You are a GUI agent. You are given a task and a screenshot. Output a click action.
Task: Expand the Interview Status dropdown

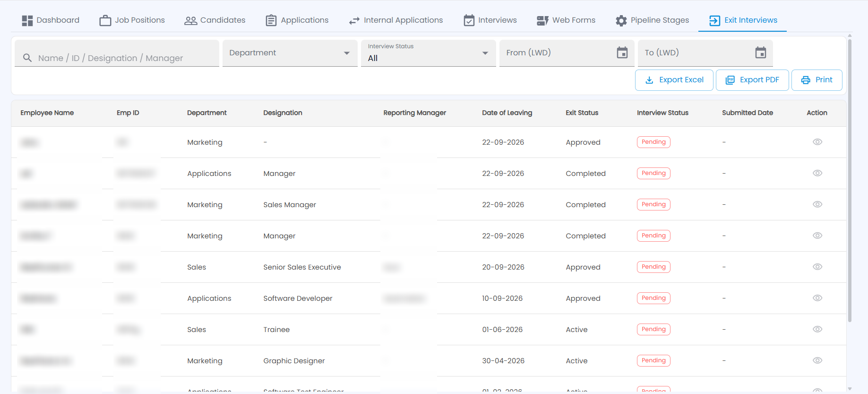(x=428, y=53)
